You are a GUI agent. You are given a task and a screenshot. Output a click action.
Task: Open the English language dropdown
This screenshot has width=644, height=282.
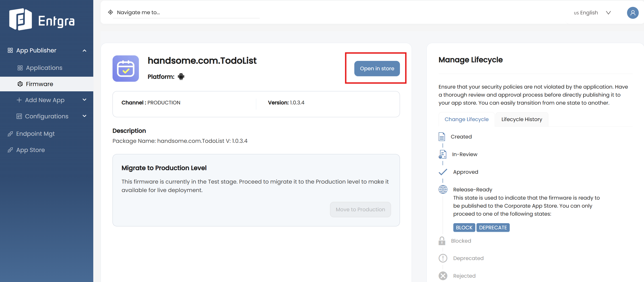coord(592,13)
